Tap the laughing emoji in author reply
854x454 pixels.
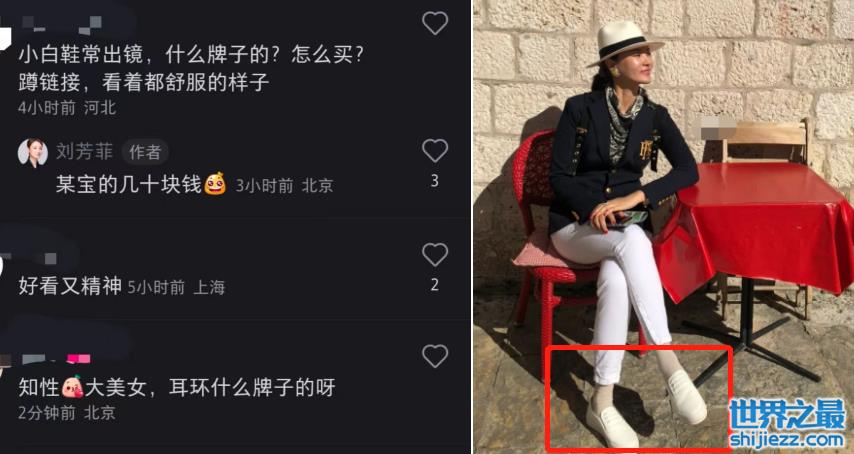point(215,184)
